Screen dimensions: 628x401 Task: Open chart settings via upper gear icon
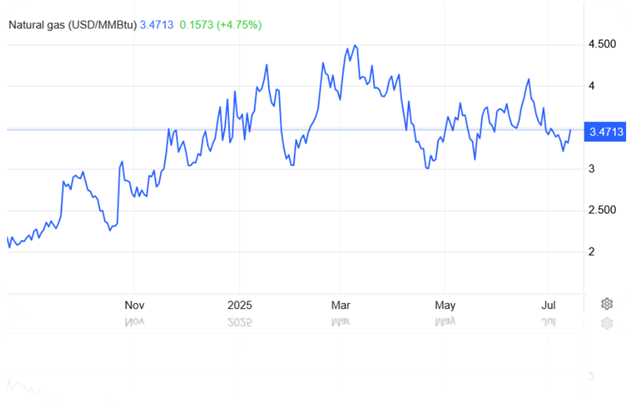click(x=606, y=304)
